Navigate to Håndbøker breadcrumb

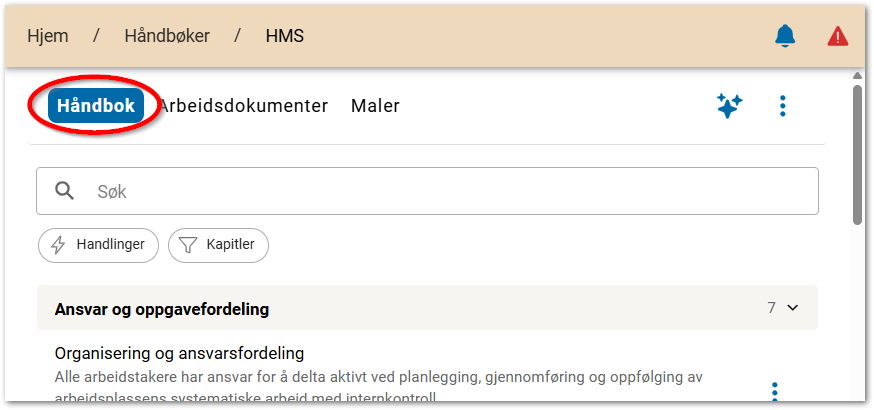coord(167,36)
